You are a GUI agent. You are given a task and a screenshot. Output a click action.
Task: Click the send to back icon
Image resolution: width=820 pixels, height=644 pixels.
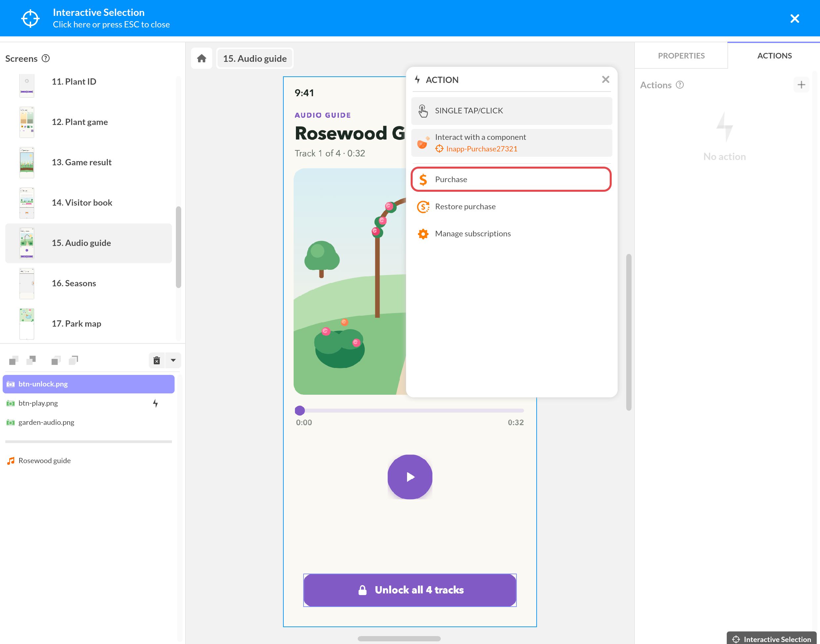[x=73, y=360]
